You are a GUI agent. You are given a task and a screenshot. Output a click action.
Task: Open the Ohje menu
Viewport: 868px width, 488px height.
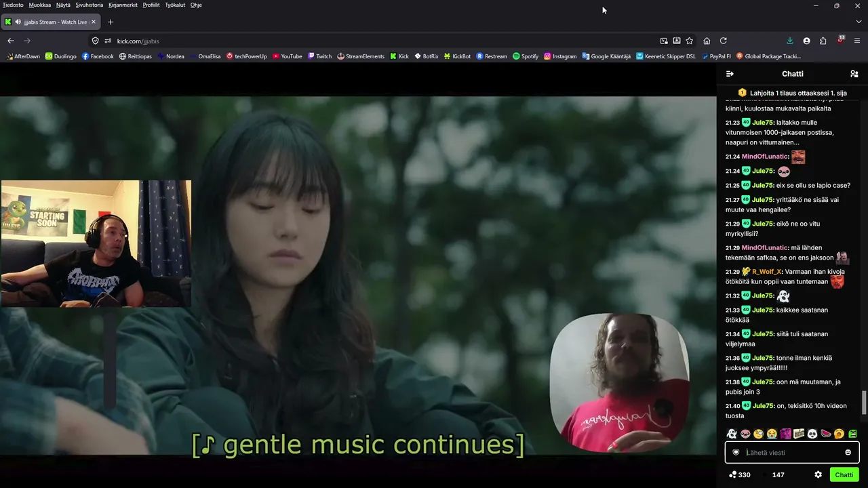[x=196, y=5]
